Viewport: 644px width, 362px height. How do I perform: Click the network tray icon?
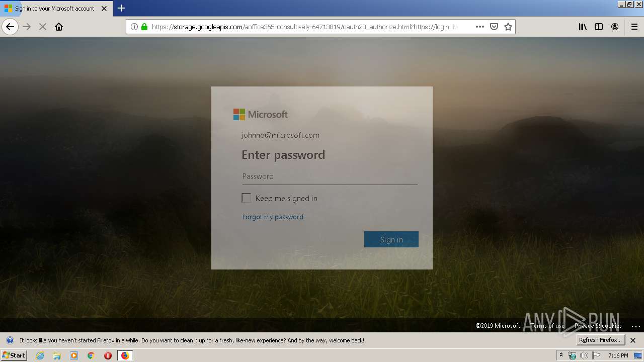572,355
